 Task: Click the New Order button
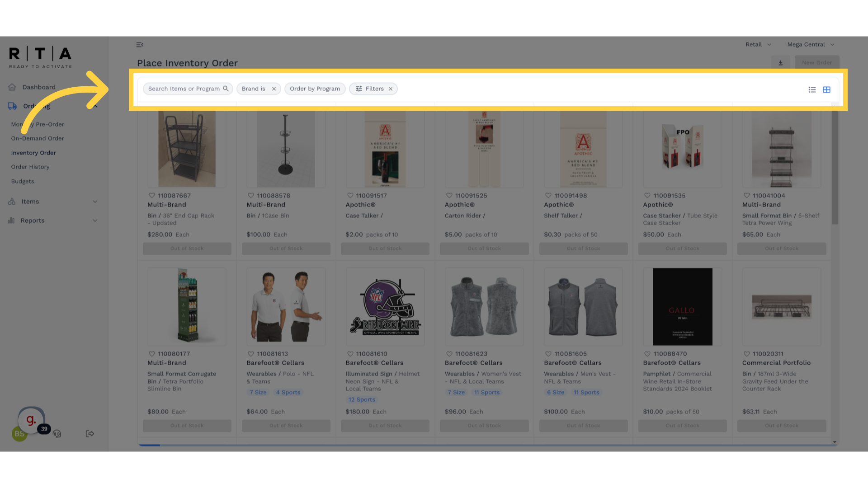click(817, 63)
